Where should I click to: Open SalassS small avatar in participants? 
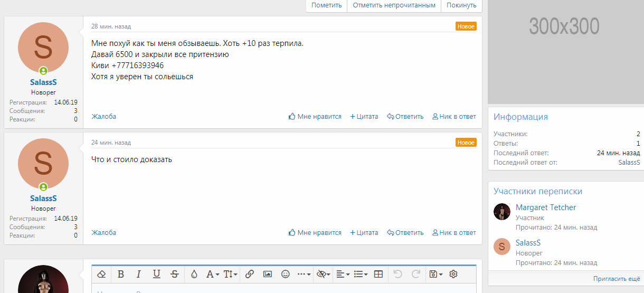[502, 247]
